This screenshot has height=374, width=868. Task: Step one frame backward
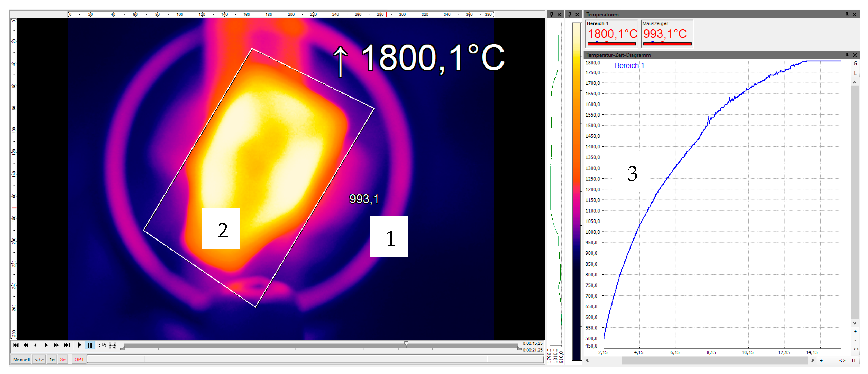point(36,345)
